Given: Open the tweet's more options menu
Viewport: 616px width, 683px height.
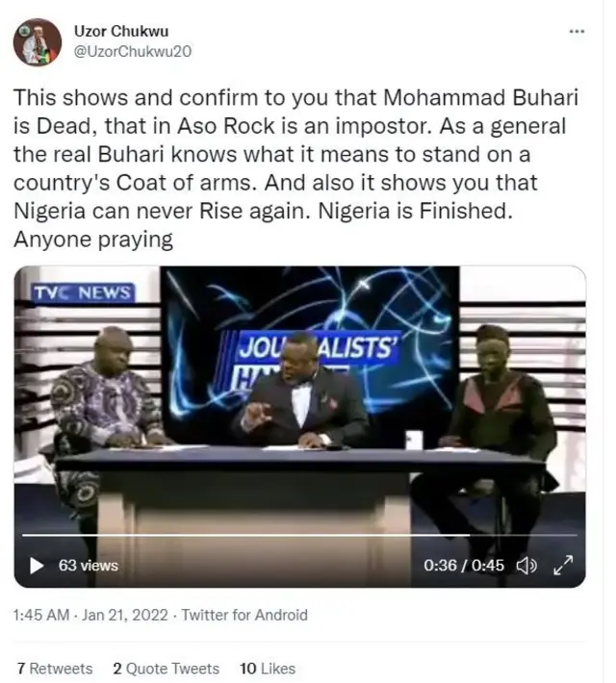Looking at the screenshot, I should coord(577,32).
